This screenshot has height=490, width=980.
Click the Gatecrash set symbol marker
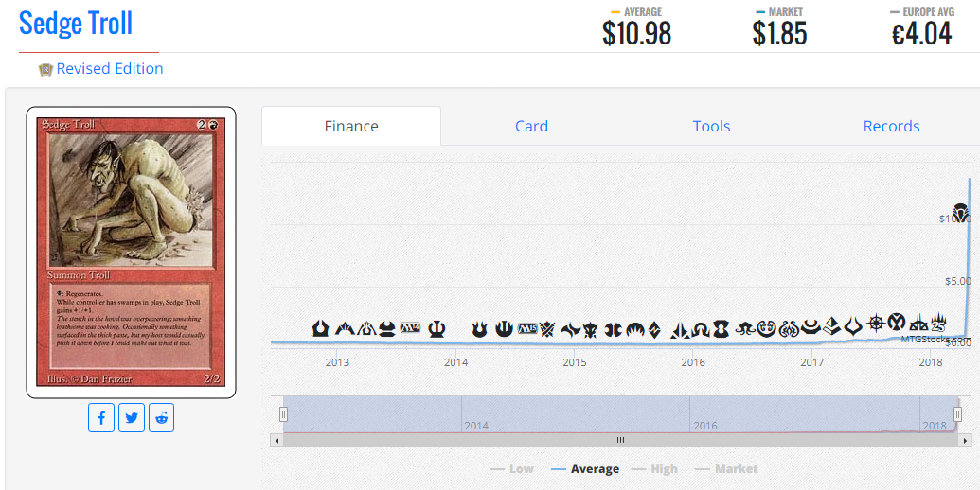(345, 329)
